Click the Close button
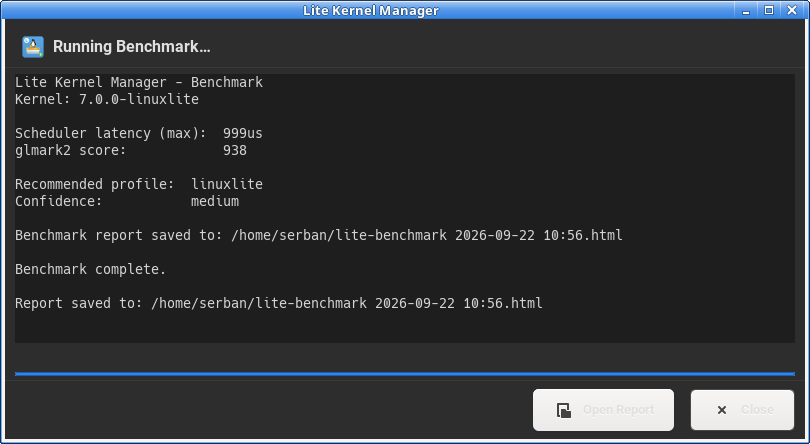 (742, 410)
